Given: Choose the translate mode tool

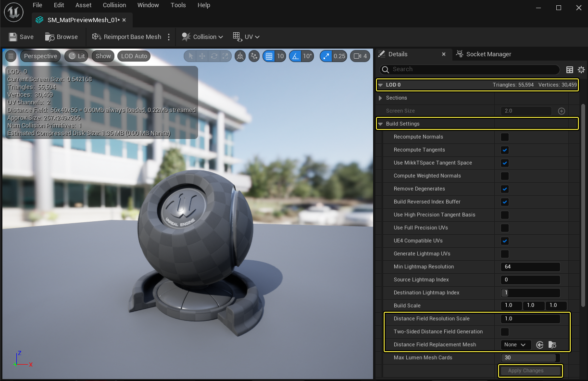Looking at the screenshot, I should pos(202,56).
